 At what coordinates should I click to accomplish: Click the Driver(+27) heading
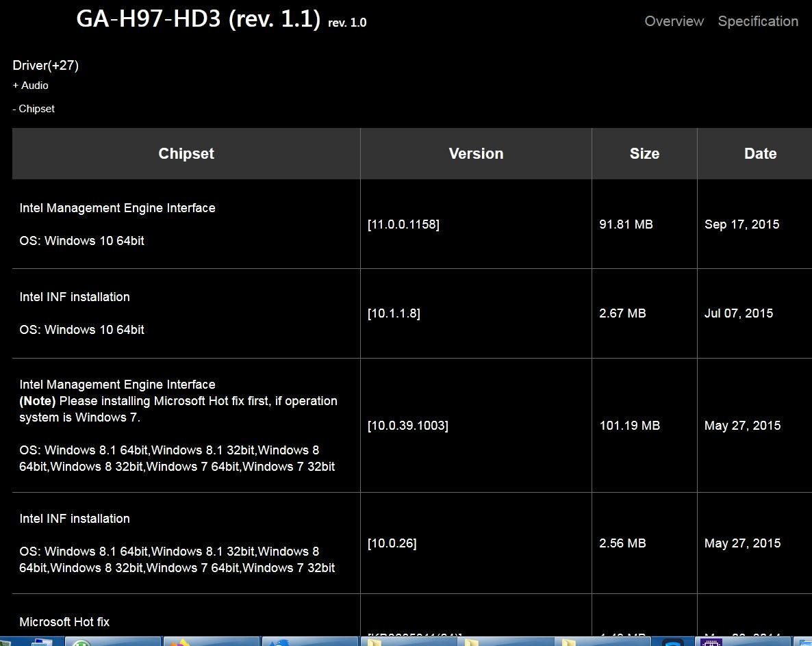pyautogui.click(x=46, y=65)
